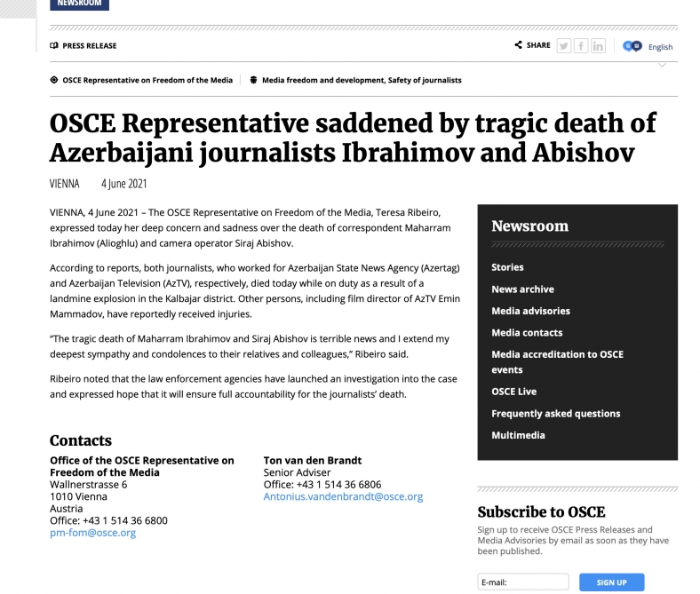Click the 'VIENNA' location label under headline
The image size is (700, 594).
coord(65,184)
